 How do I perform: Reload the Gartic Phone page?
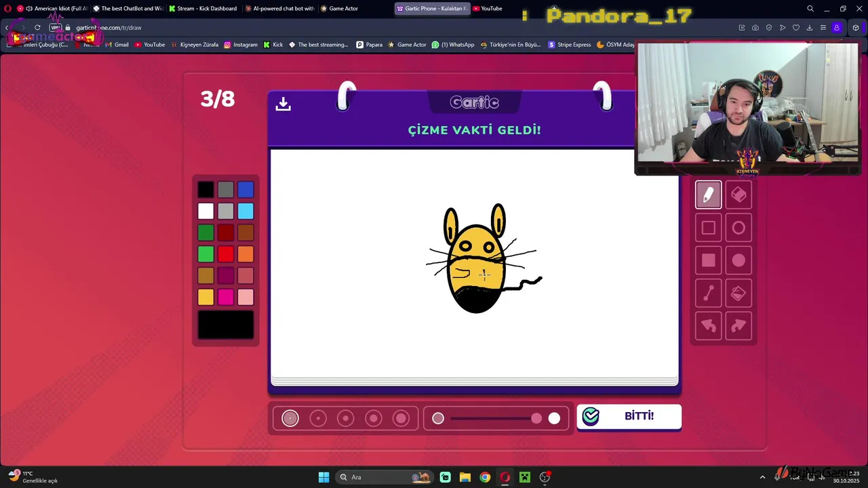pos(37,28)
